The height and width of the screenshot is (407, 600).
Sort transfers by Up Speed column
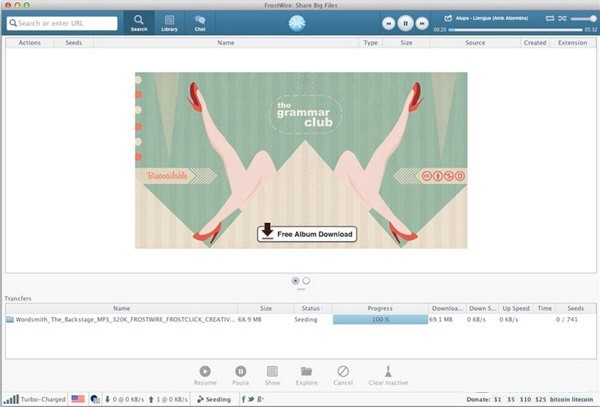point(516,308)
